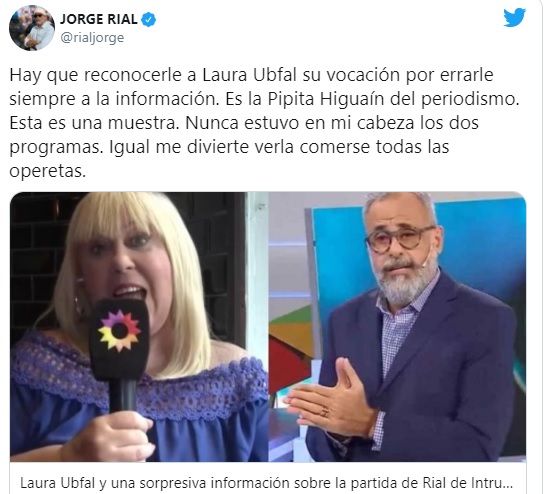Open the blonde woman photo in card
560x494 pixels.
(x=139, y=326)
